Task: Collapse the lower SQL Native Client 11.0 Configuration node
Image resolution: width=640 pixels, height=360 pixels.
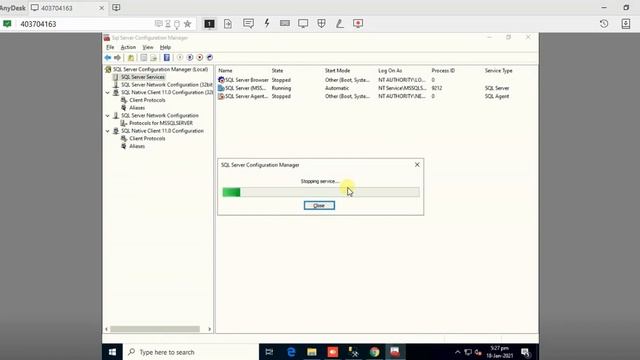Action: (108, 131)
